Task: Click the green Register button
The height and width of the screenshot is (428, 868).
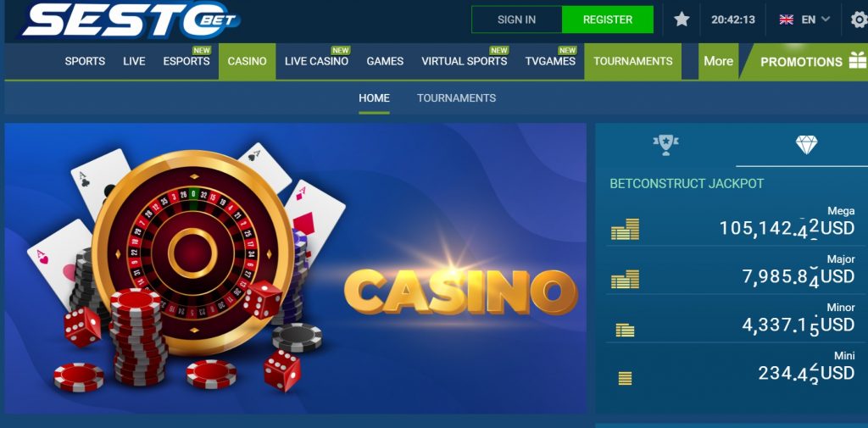Action: (x=607, y=19)
